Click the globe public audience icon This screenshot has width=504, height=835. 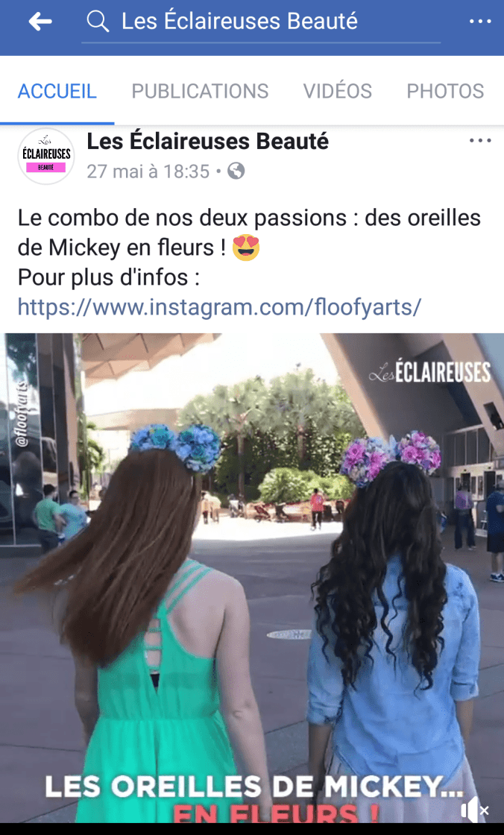236,171
